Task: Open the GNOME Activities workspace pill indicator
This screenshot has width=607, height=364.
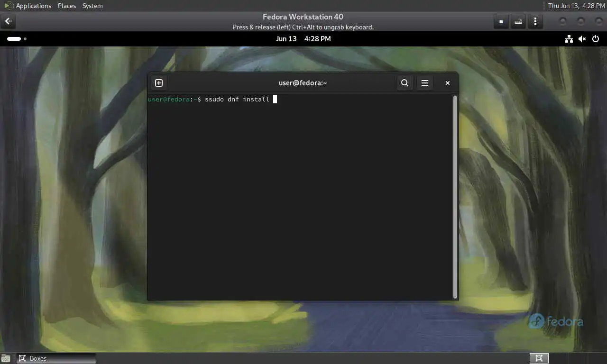Action: 17,39
